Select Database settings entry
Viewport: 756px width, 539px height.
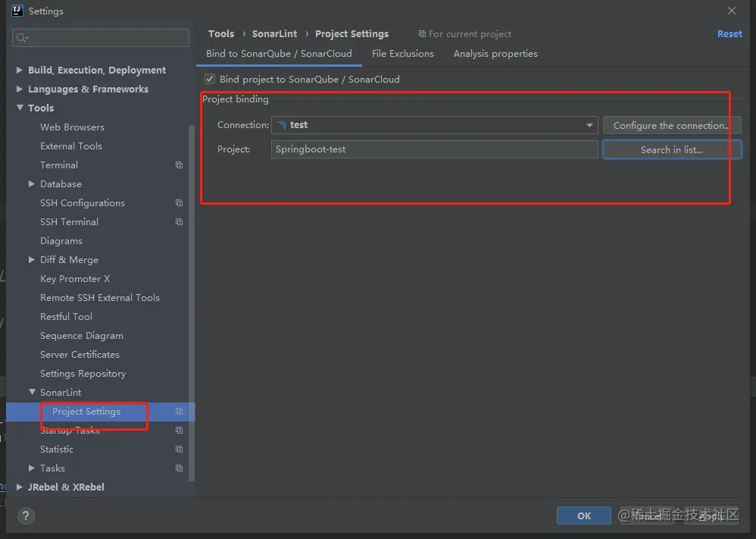(x=61, y=184)
